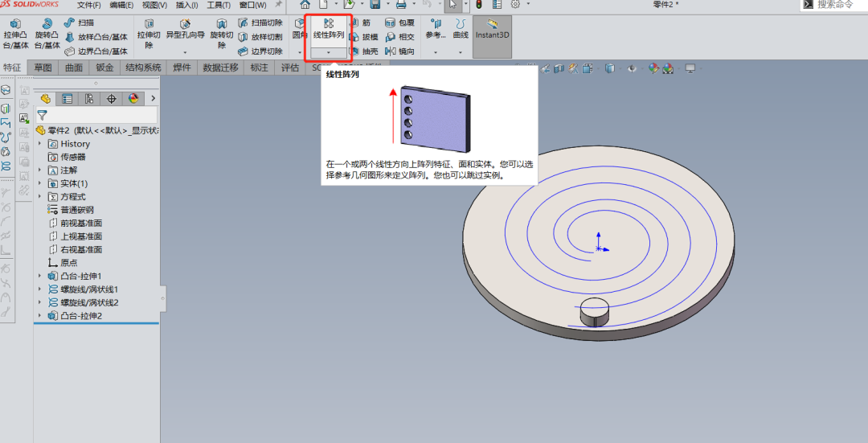Click the 相交 intersect tool

[399, 37]
